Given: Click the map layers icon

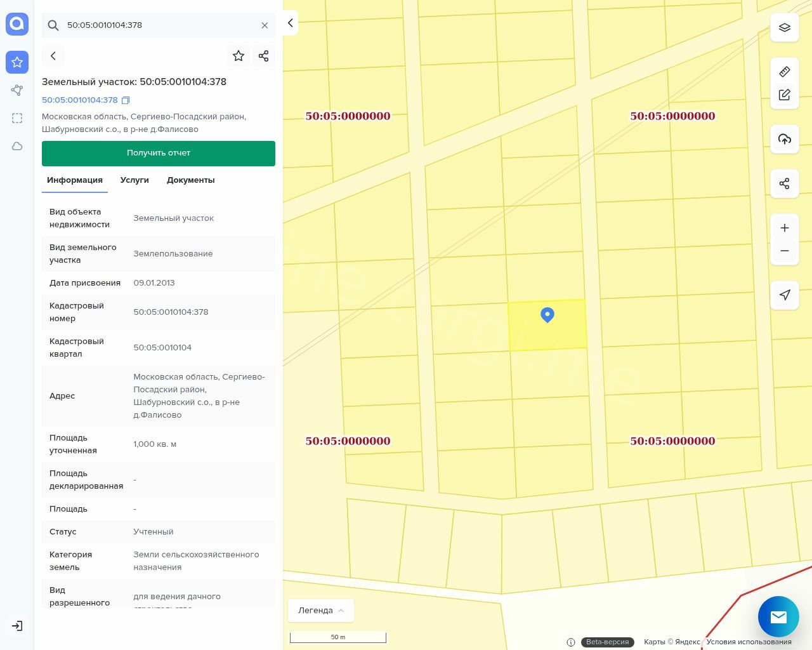Looking at the screenshot, I should coord(784,27).
